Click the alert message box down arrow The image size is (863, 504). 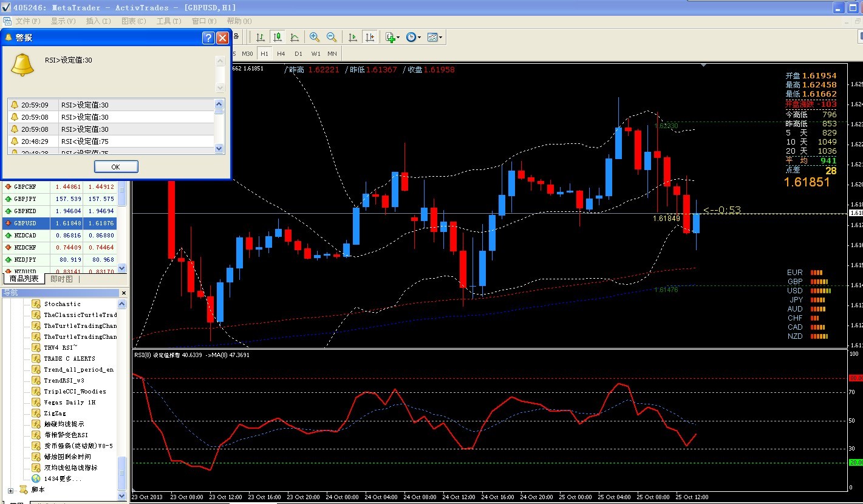click(220, 87)
